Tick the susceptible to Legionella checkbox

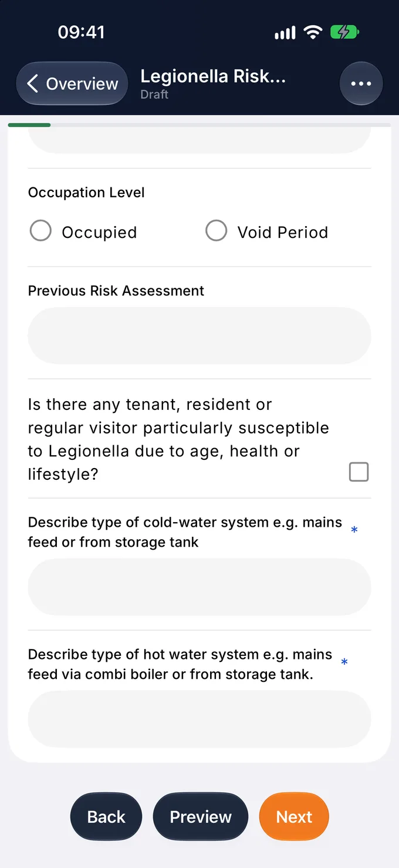coord(359,472)
